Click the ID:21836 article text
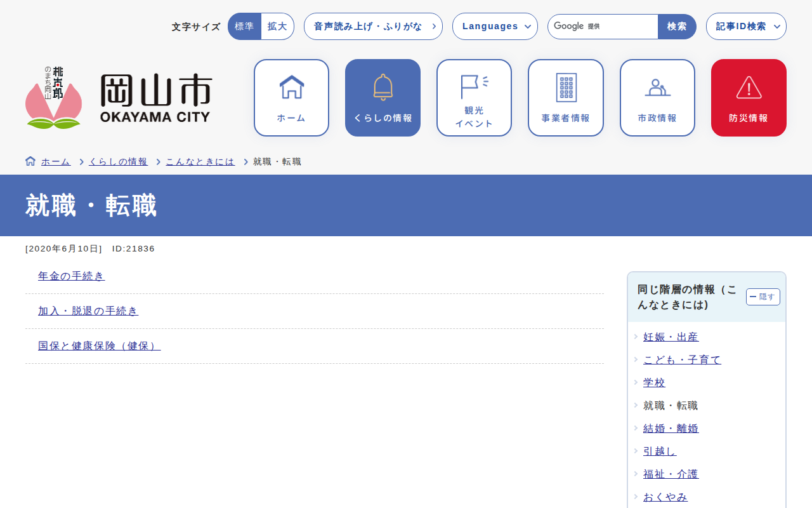 (133, 249)
